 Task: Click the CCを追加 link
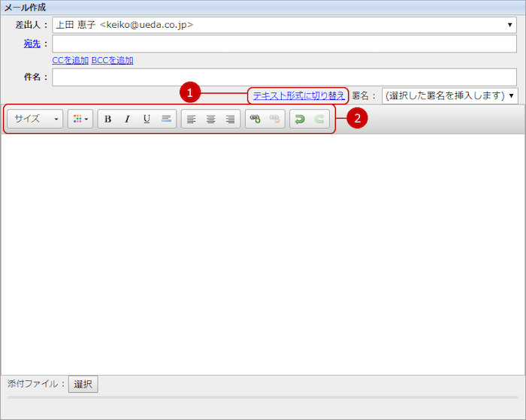point(70,60)
